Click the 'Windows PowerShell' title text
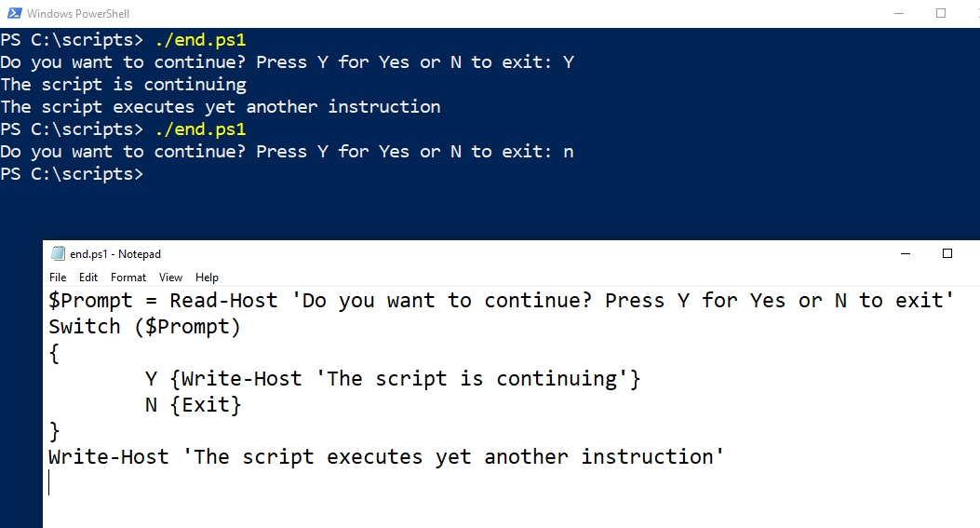The width and height of the screenshot is (980, 528). click(78, 14)
